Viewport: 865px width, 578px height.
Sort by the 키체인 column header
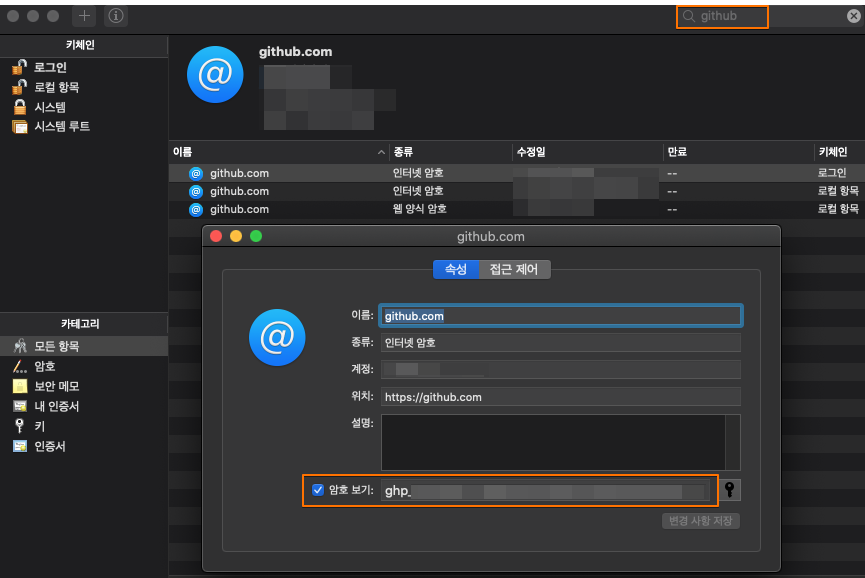[x=839, y=152]
